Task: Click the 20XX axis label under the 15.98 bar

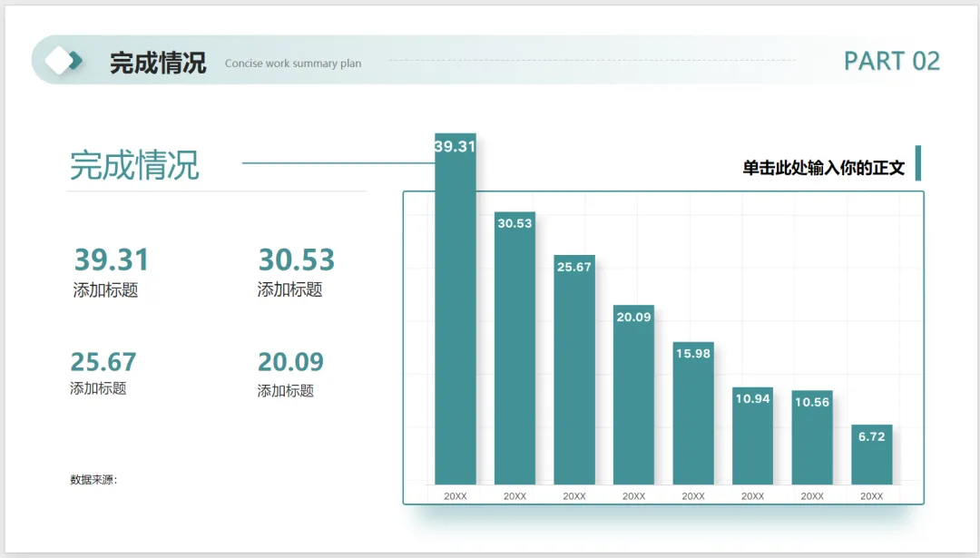Action: [693, 496]
